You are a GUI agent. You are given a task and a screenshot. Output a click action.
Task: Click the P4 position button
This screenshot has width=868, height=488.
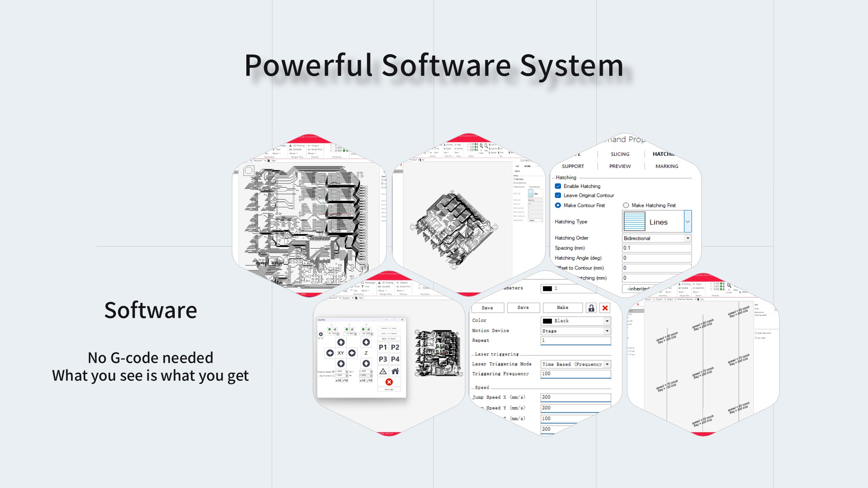click(x=395, y=359)
